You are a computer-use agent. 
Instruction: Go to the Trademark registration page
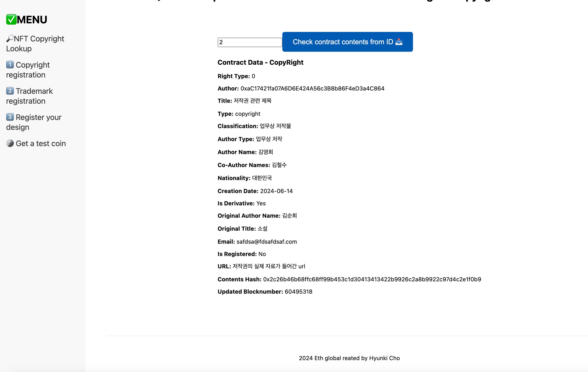(29, 96)
